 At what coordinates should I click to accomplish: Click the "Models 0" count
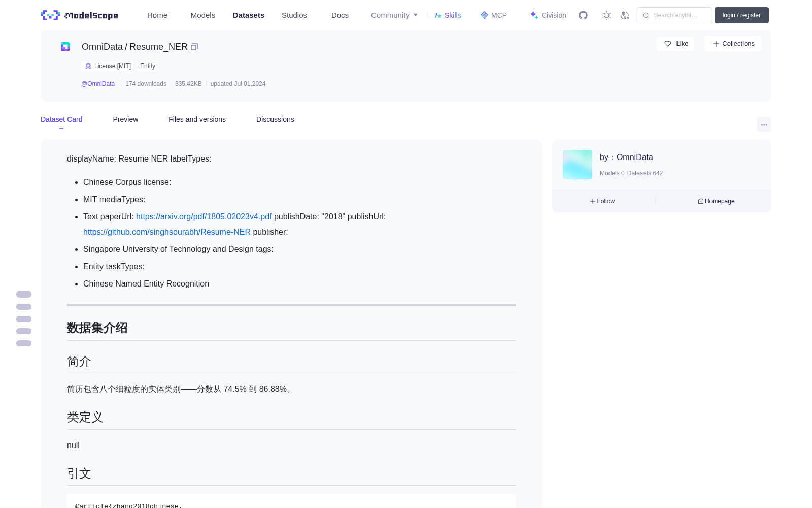(612, 173)
